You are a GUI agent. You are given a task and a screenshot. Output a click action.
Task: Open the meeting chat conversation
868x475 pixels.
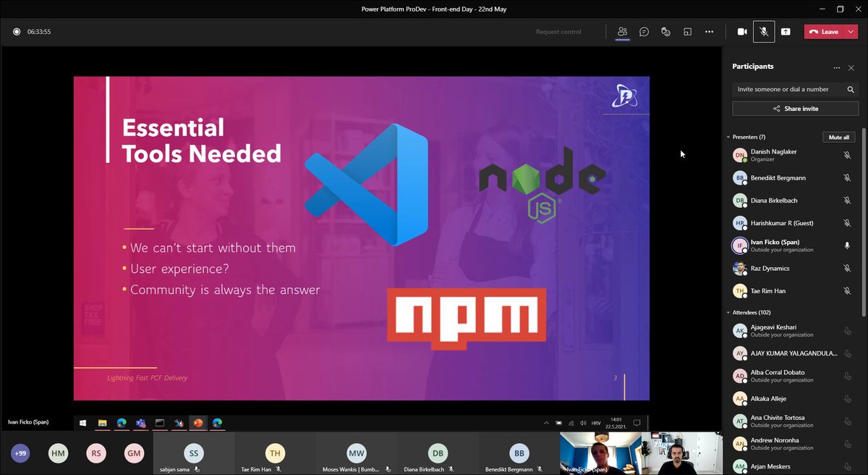[644, 32]
